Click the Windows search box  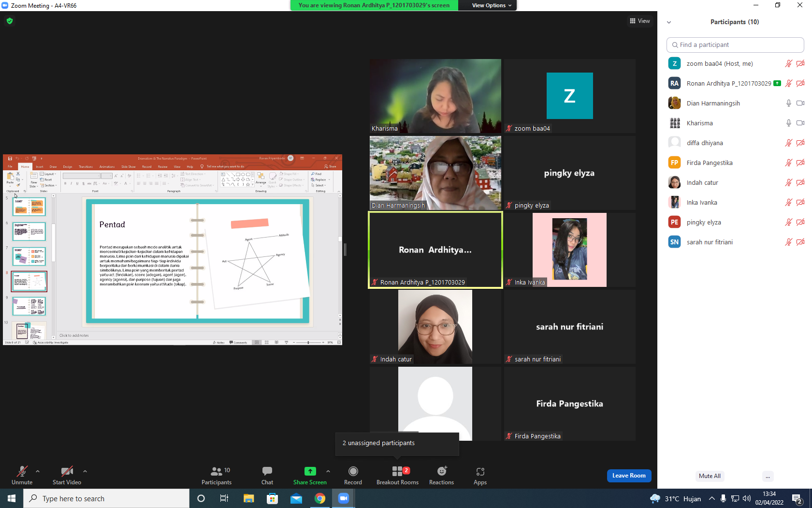click(106, 498)
